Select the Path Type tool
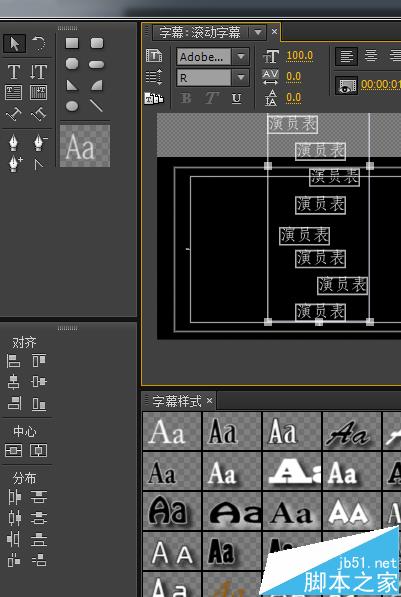Image resolution: width=401 pixels, height=597 pixels. (x=14, y=114)
